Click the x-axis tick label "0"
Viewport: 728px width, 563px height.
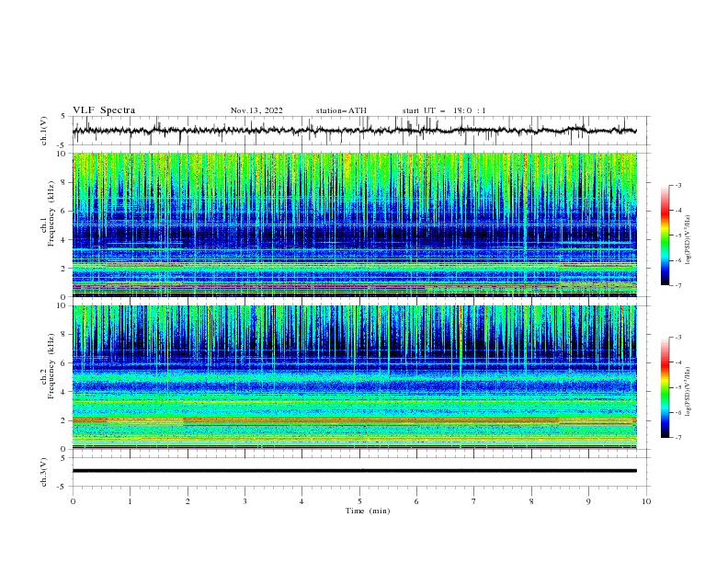tap(73, 501)
